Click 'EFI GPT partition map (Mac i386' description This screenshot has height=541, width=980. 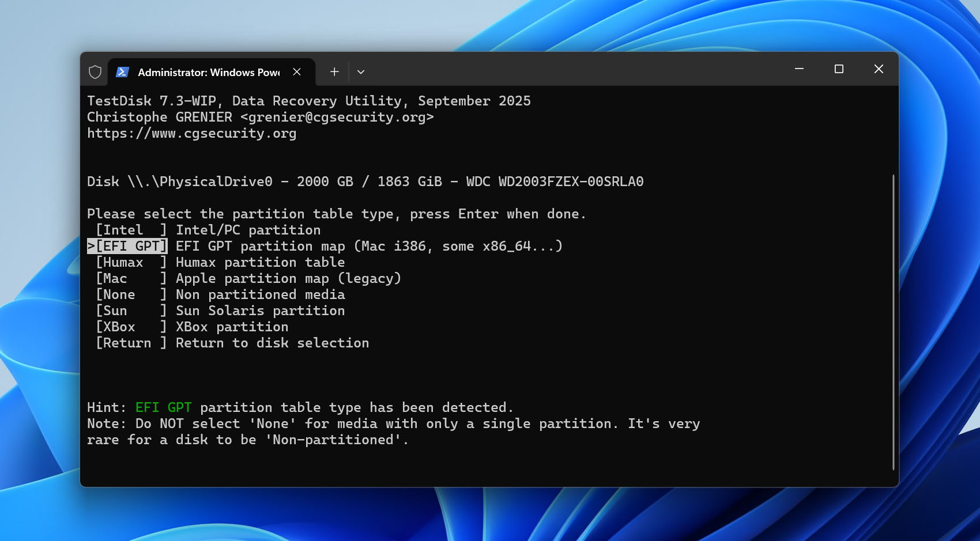(x=369, y=246)
